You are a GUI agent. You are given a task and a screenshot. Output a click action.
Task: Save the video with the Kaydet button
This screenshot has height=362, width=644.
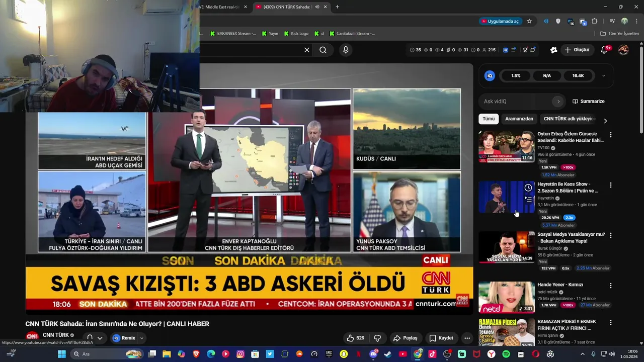(441, 338)
